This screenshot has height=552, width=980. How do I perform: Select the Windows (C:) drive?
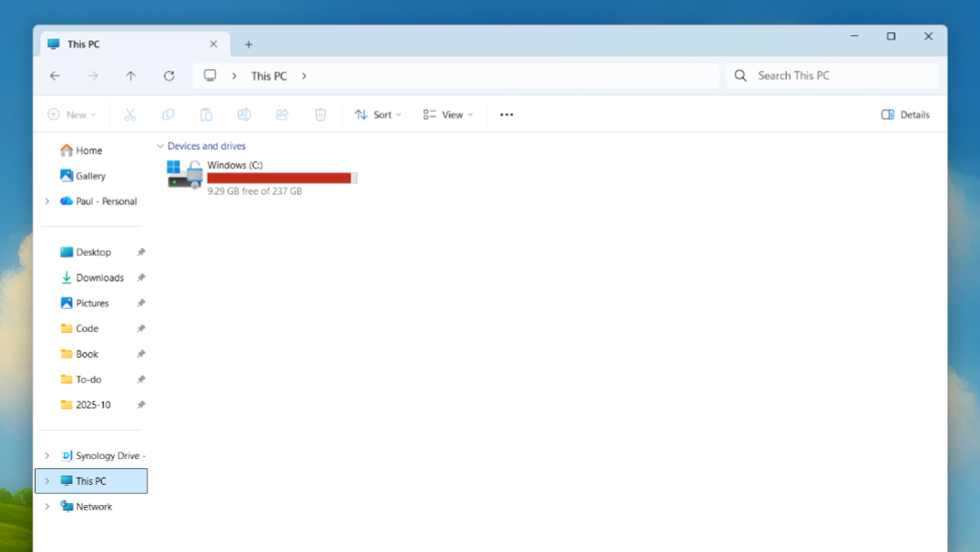pyautogui.click(x=262, y=176)
